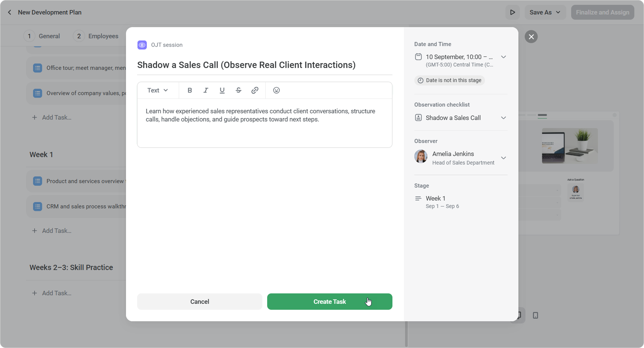Switch to mobile preview icon
Image resolution: width=644 pixels, height=348 pixels.
[x=535, y=315]
